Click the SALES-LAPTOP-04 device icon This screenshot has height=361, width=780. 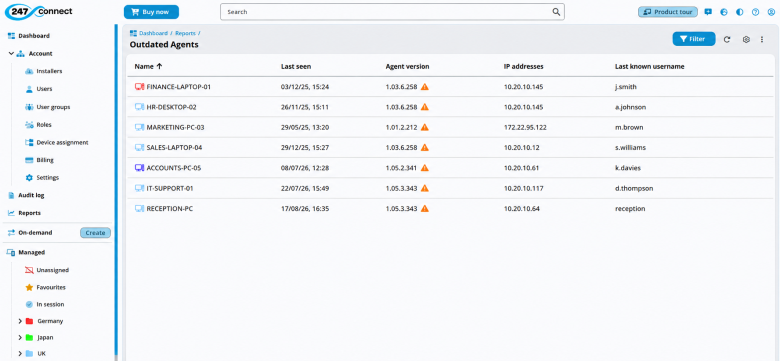(139, 148)
